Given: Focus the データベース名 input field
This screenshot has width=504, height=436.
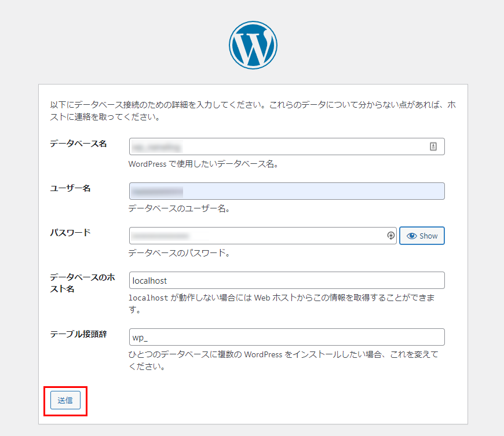Looking at the screenshot, I should pyautogui.click(x=278, y=146).
